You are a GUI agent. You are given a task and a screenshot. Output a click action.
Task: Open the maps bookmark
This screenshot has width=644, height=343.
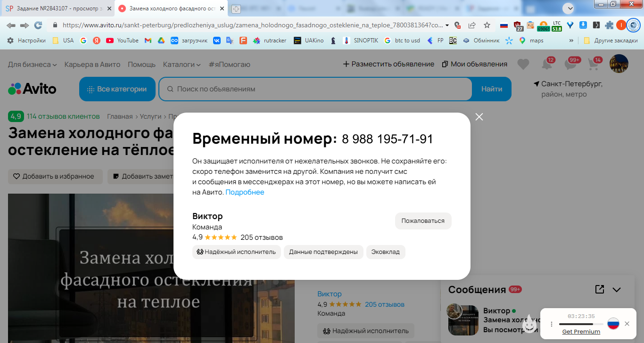(531, 41)
